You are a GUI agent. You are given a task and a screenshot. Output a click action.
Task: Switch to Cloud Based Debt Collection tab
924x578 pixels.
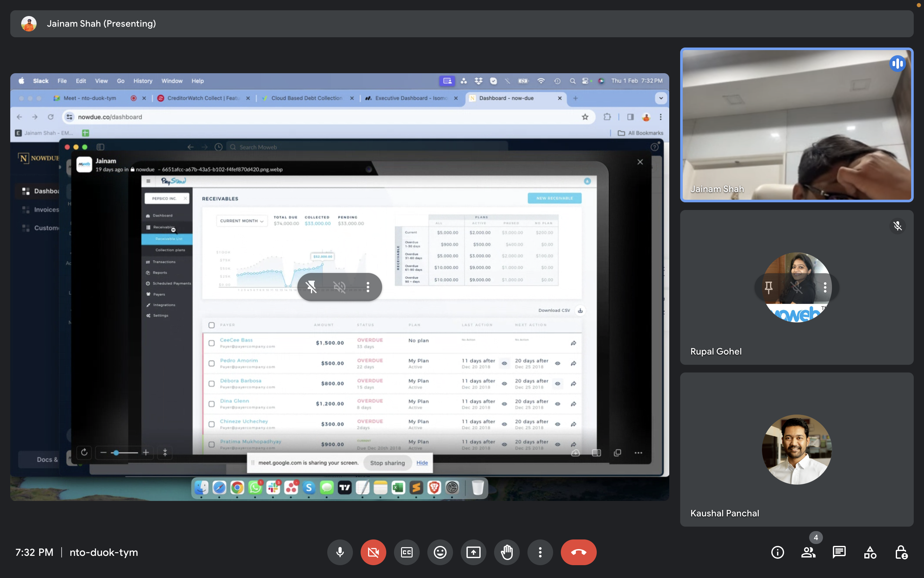pos(307,98)
